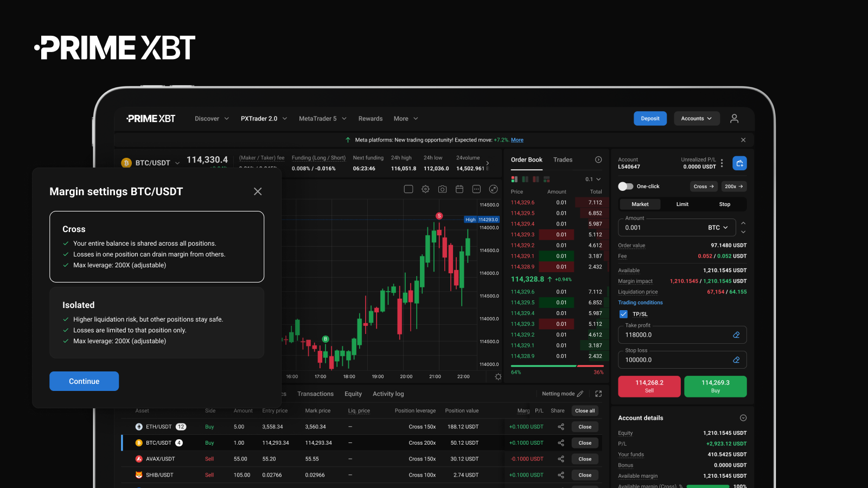
Task: Click the Take profit input field
Action: (682, 335)
